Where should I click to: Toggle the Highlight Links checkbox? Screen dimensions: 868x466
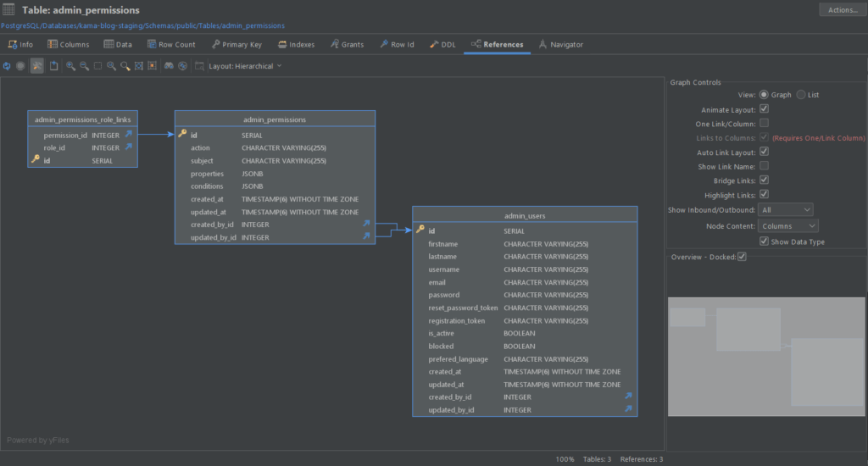point(764,195)
